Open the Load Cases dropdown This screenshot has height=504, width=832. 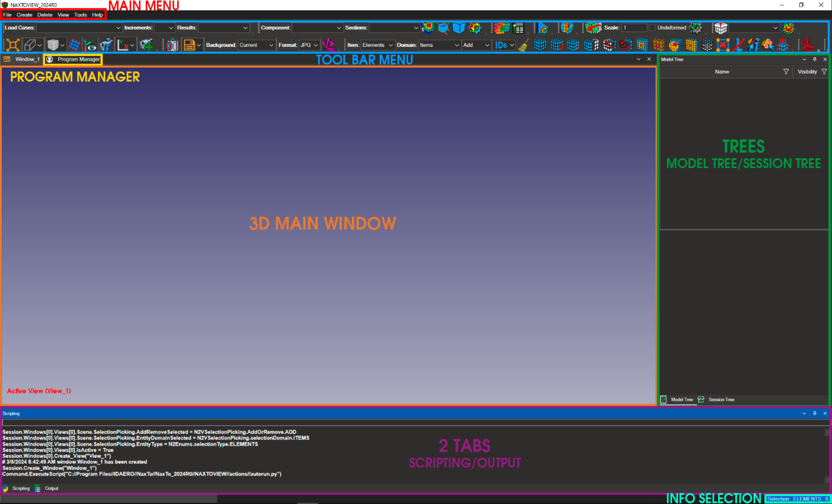tap(118, 27)
